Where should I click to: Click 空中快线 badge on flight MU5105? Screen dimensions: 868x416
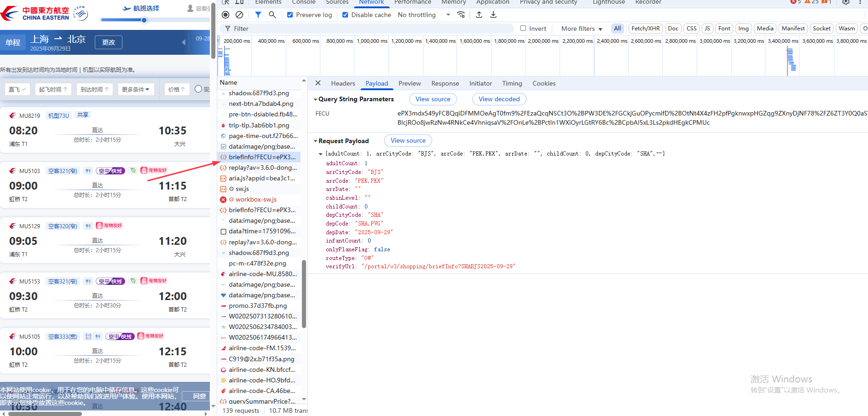[120, 336]
